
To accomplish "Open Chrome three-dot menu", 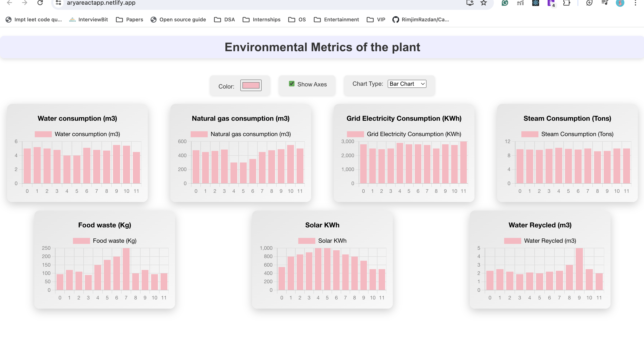I will point(635,3).
